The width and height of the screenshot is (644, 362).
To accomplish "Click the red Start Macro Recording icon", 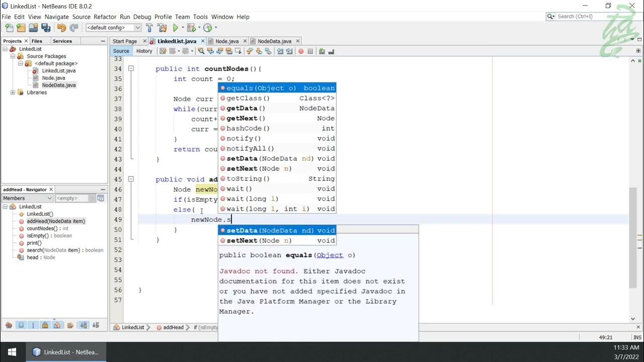I will coord(301,51).
